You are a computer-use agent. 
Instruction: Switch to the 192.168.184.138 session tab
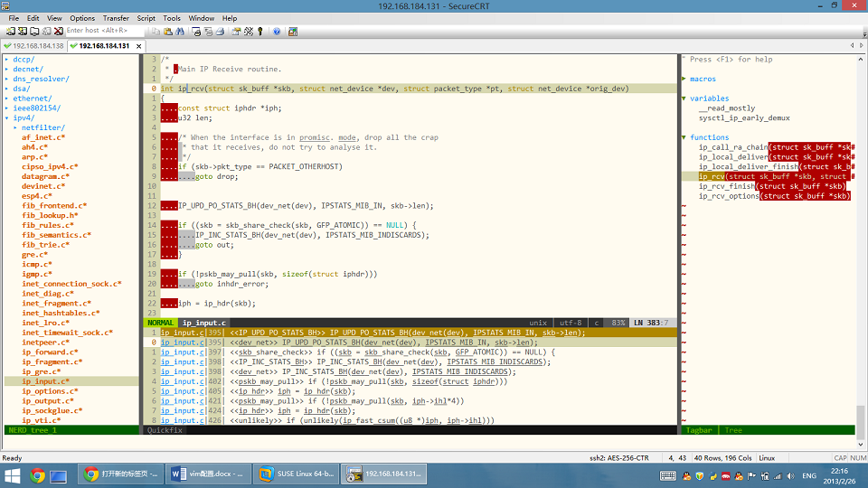click(x=33, y=46)
